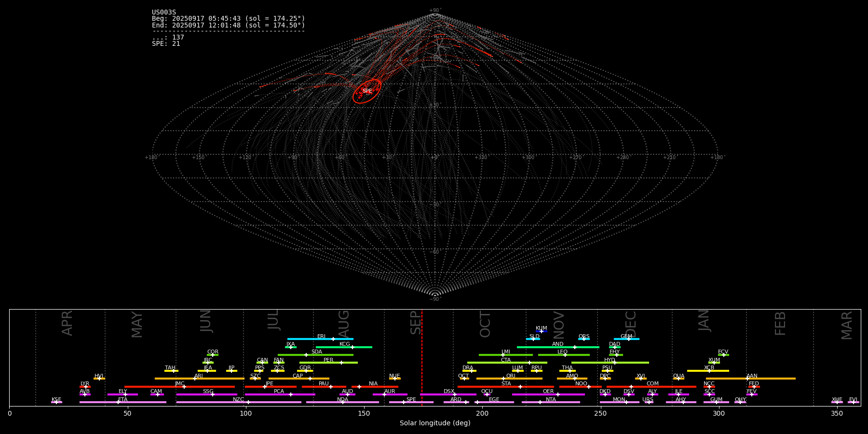Viewport: 868px width, 434px height.
Task: Click the EVI shower label
Action: (x=853, y=400)
